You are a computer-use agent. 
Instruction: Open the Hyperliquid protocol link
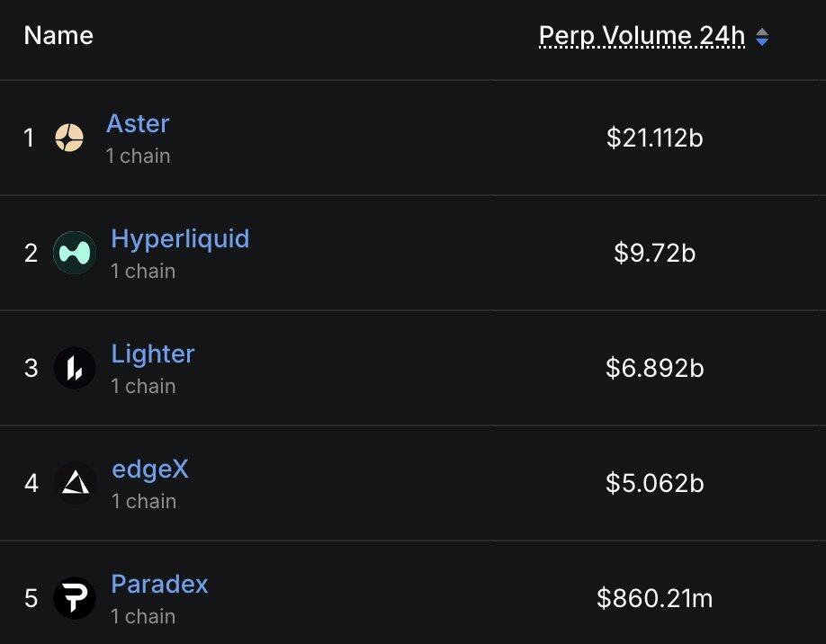click(x=180, y=238)
